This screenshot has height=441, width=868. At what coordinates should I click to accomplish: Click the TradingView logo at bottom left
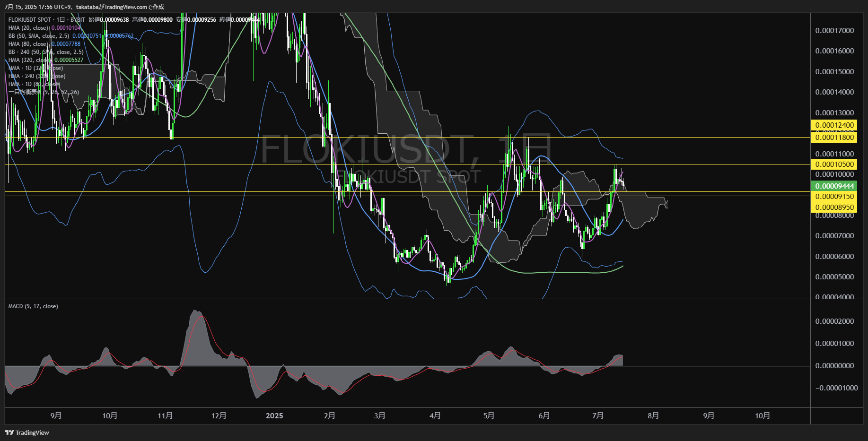coord(27,432)
